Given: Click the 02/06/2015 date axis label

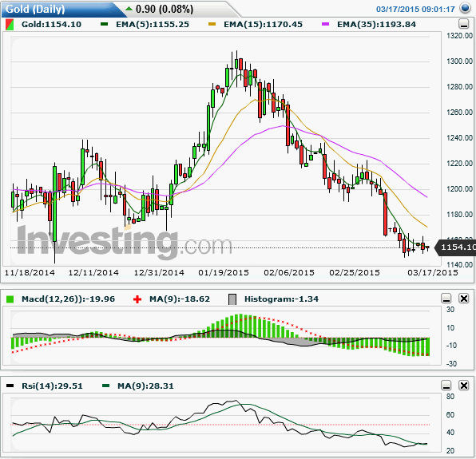Looking at the screenshot, I should 289,273.
